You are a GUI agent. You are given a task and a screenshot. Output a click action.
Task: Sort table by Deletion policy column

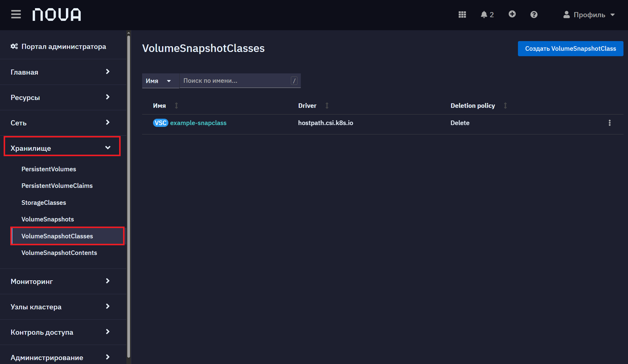click(479, 106)
